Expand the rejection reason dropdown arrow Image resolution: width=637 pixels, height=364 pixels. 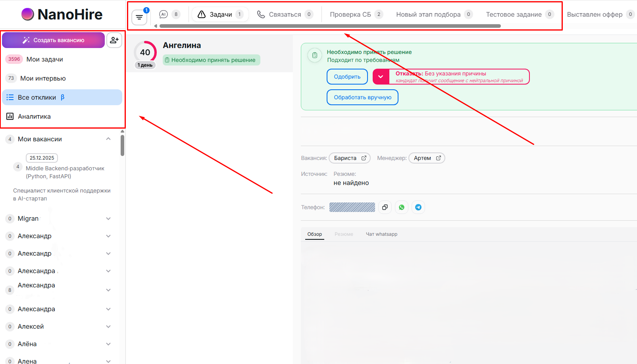point(381,77)
